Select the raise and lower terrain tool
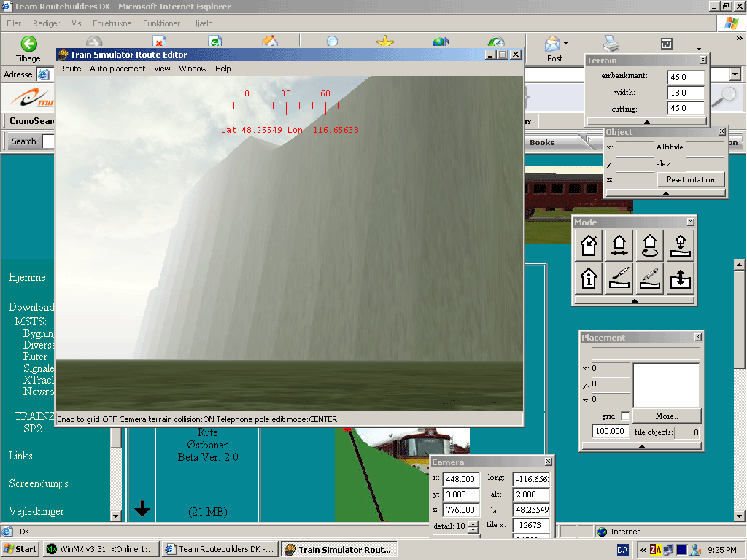The height and width of the screenshot is (560, 747). pyautogui.click(x=681, y=278)
